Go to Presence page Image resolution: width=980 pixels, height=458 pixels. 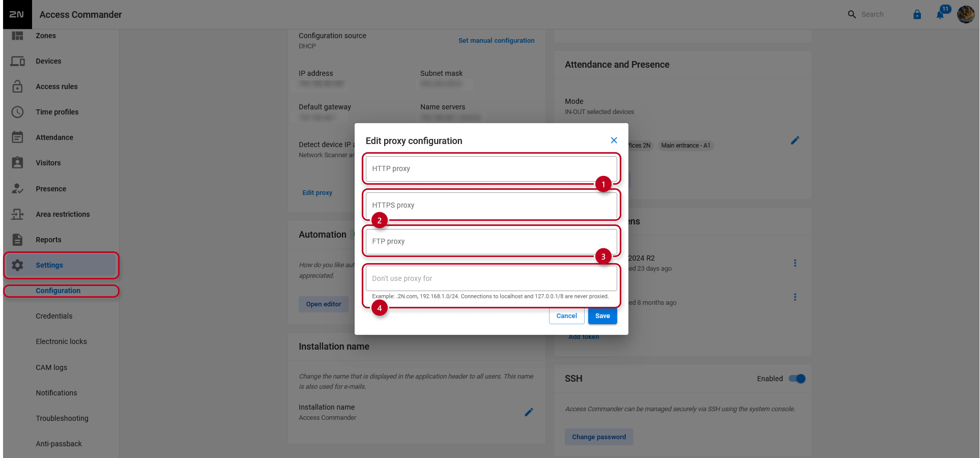[x=51, y=189]
